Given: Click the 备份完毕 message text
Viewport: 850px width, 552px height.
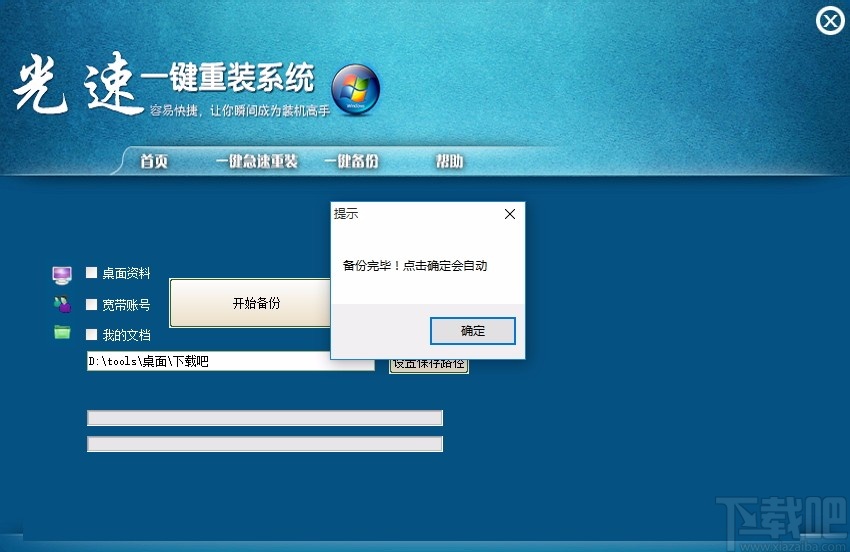Looking at the screenshot, I should click(415, 266).
